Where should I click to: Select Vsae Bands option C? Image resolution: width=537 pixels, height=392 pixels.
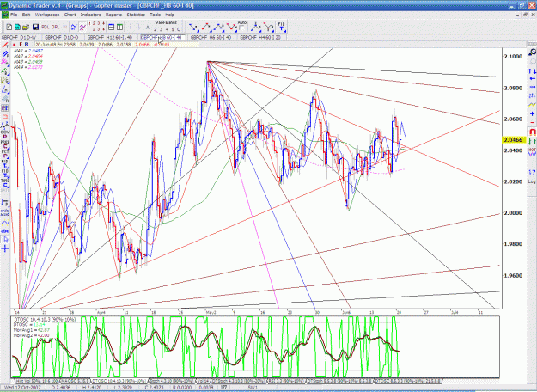click(x=179, y=29)
